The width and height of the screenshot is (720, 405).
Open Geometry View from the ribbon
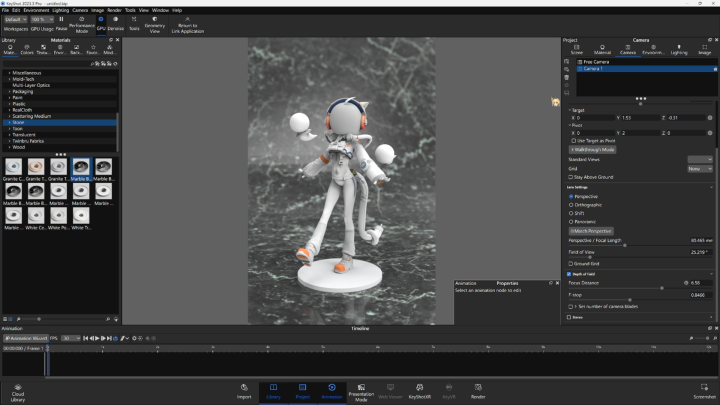pyautogui.click(x=155, y=23)
